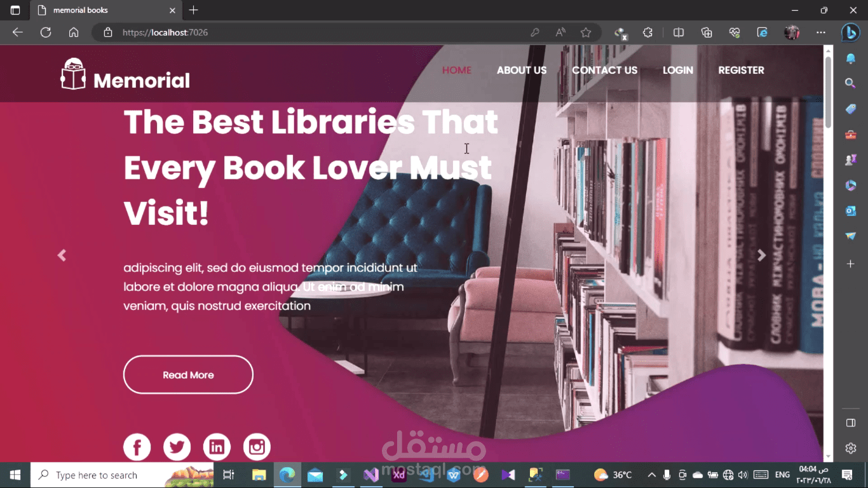
Task: Select the Twitter social media icon
Action: pos(177,446)
